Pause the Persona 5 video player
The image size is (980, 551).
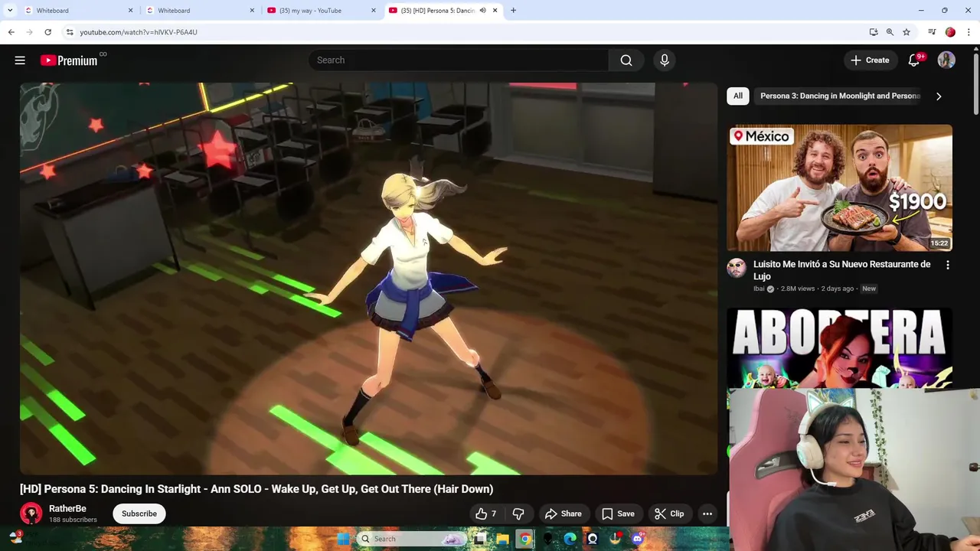pos(368,279)
